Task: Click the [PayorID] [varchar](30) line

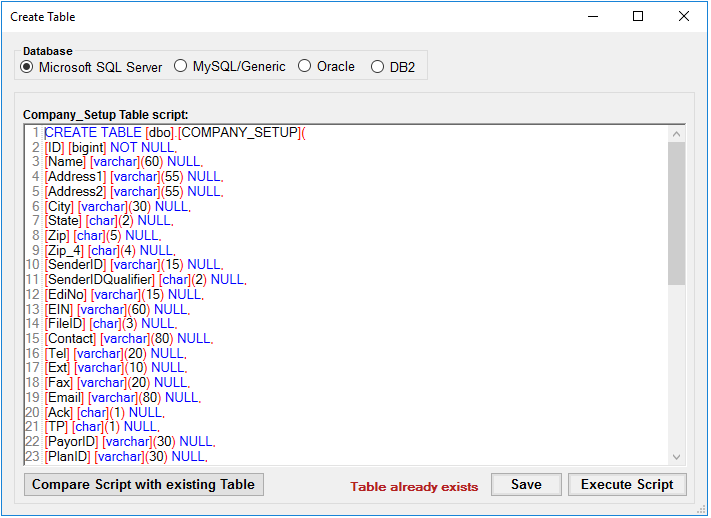Action: click(x=130, y=442)
